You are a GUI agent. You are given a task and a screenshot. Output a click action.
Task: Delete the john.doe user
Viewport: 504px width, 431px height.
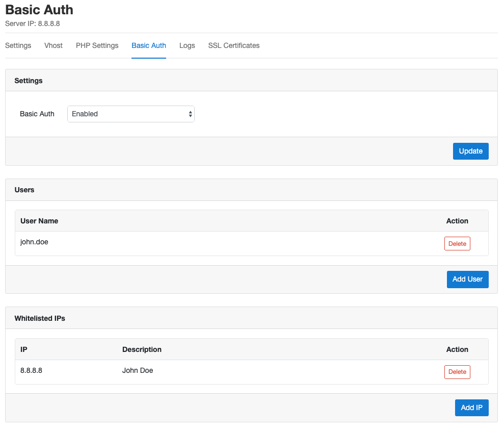pos(457,243)
